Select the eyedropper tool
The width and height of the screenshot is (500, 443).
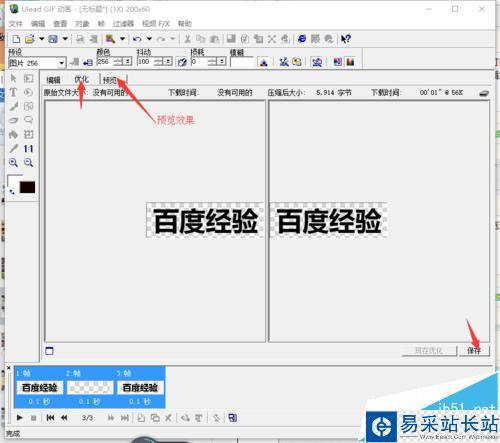coord(13,106)
